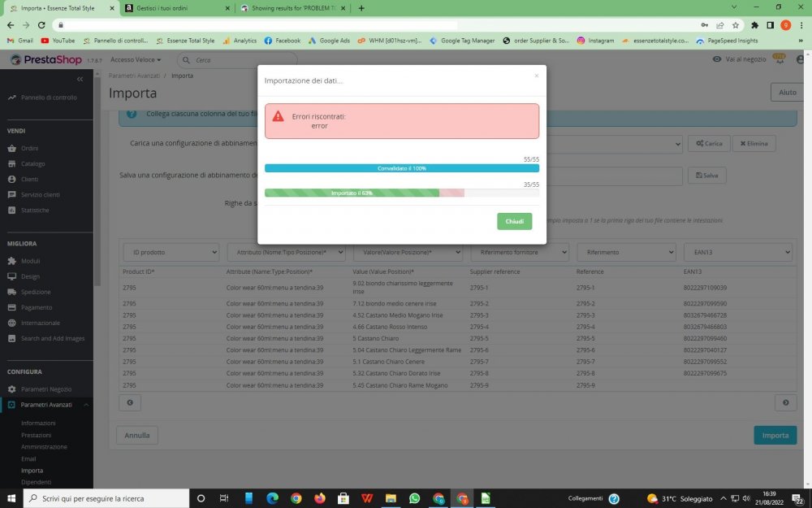Open the Attributo (Nome:Tipo:Posizione) dropdown
The height and width of the screenshot is (508, 812).
(x=286, y=253)
